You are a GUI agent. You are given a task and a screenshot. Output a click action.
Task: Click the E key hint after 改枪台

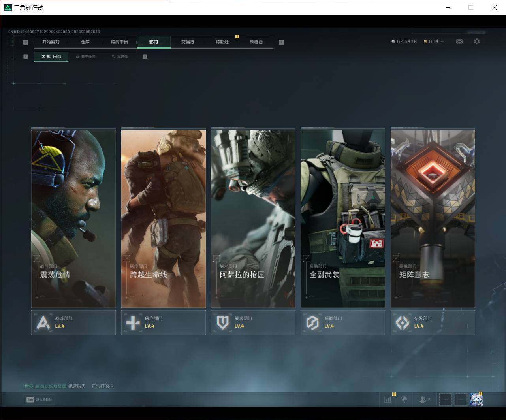[x=281, y=42]
